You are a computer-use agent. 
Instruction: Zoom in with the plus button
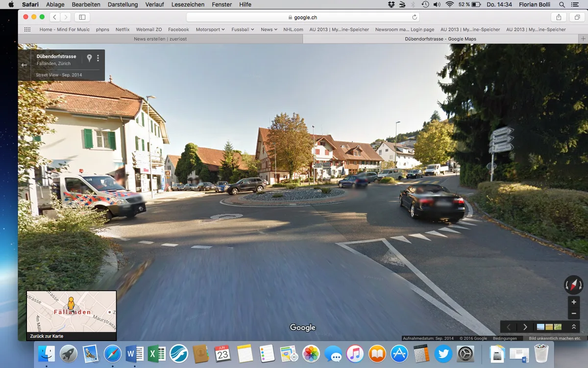coord(574,302)
